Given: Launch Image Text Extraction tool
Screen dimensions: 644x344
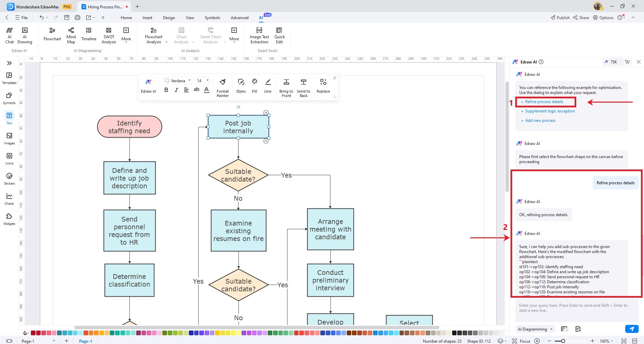Looking at the screenshot, I should coord(259,35).
